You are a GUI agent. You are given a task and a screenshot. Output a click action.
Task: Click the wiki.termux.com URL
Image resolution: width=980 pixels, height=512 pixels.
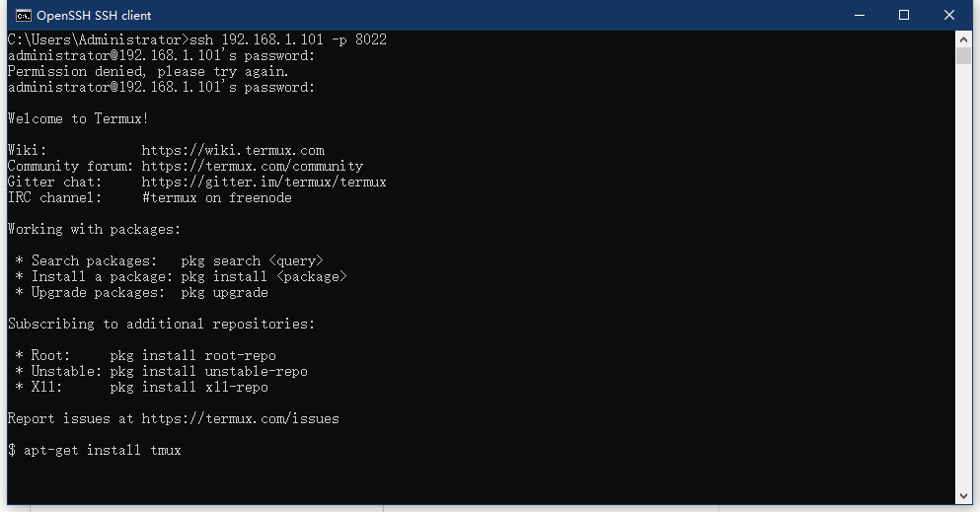[233, 151]
